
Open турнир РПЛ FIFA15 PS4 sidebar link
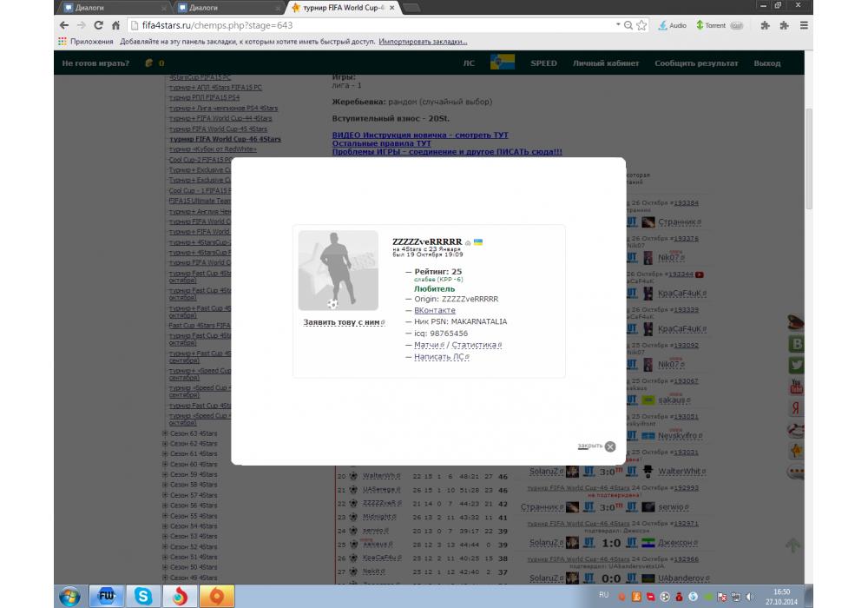click(204, 97)
